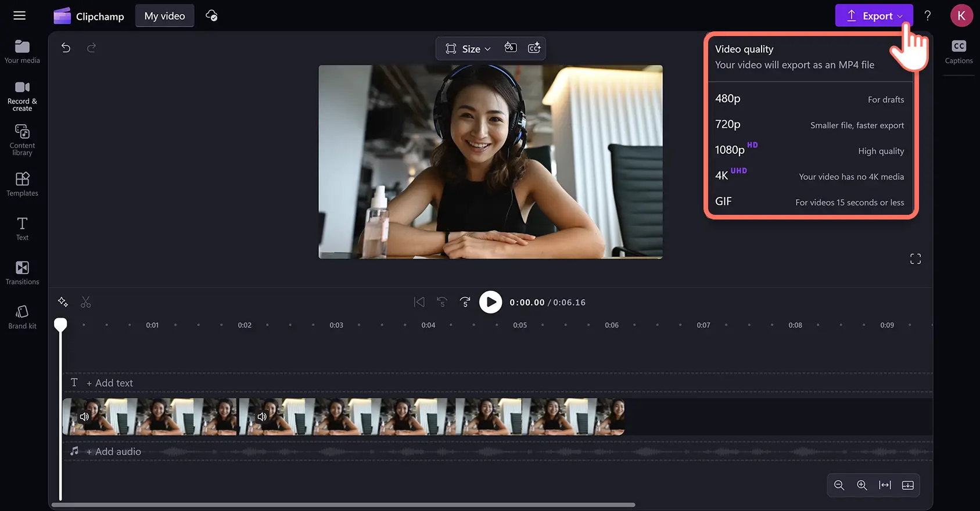Open the Captions side panel
This screenshot has width=980, height=511.
point(959,52)
